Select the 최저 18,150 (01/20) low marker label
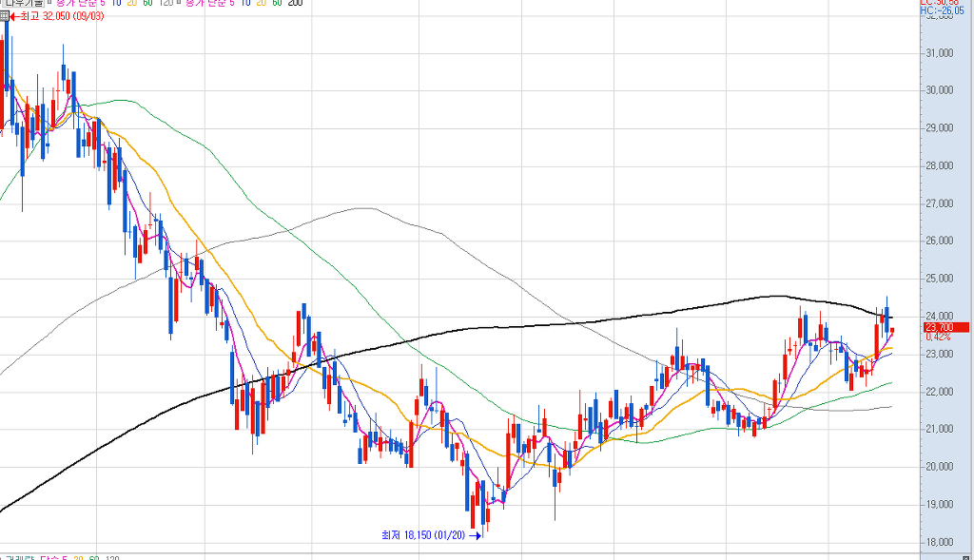 [x=423, y=535]
